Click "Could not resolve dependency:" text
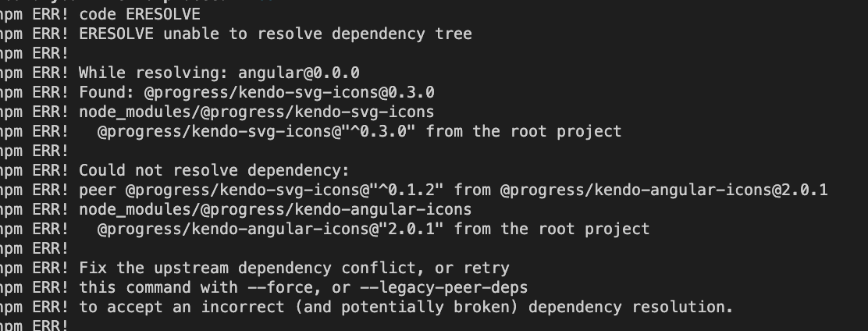868x331 pixels. click(x=214, y=170)
